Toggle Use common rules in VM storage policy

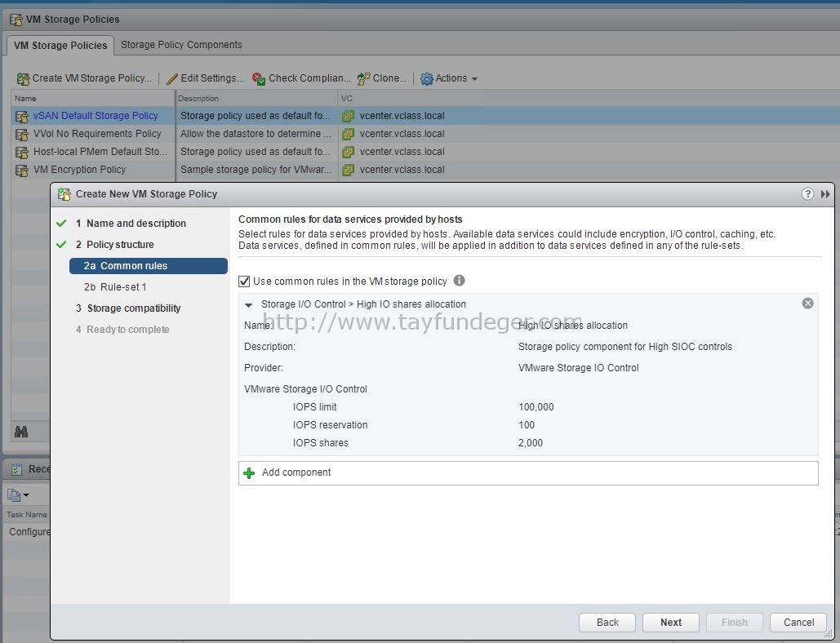(x=244, y=282)
